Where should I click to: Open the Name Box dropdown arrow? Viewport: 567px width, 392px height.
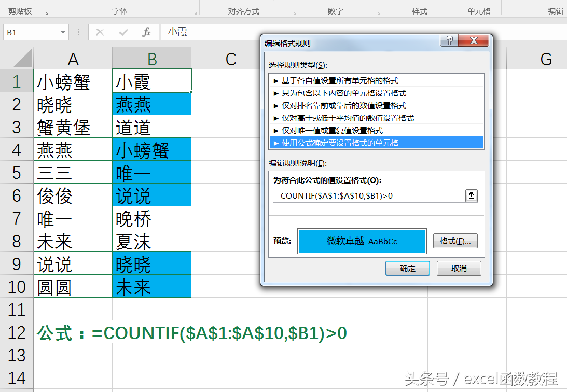(63, 32)
